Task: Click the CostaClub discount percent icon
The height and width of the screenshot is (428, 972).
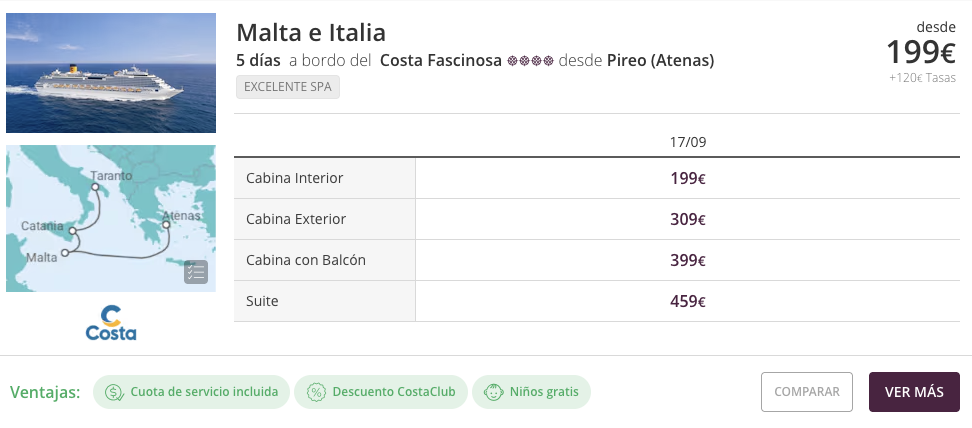Action: (x=316, y=392)
